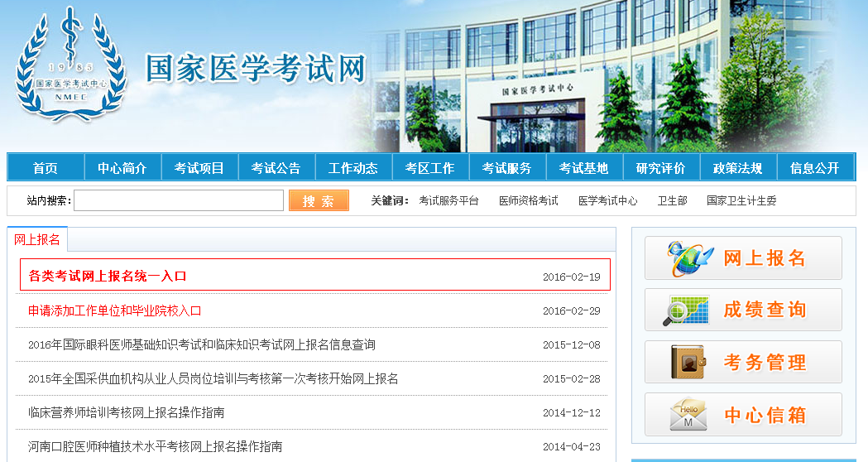
Task: Click the 中心信箱 envelope icon
Action: click(x=688, y=415)
